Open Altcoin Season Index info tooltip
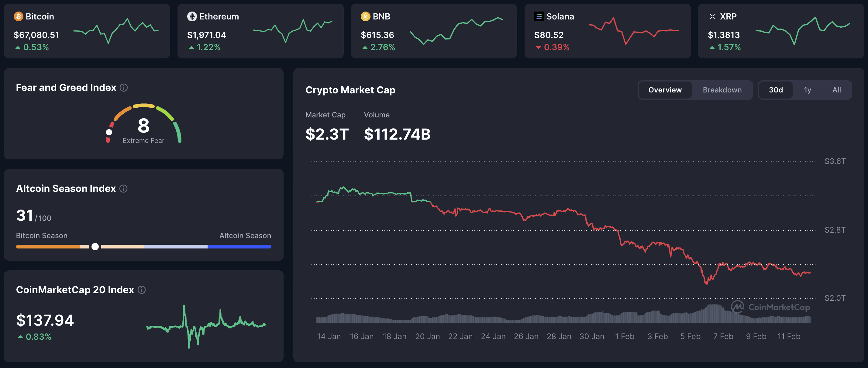This screenshot has height=368, width=868. [x=123, y=189]
